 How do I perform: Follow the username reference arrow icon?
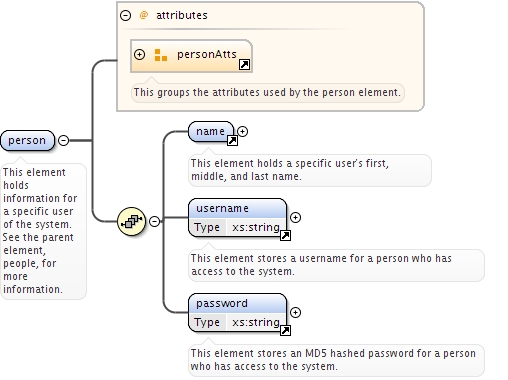pos(285,235)
